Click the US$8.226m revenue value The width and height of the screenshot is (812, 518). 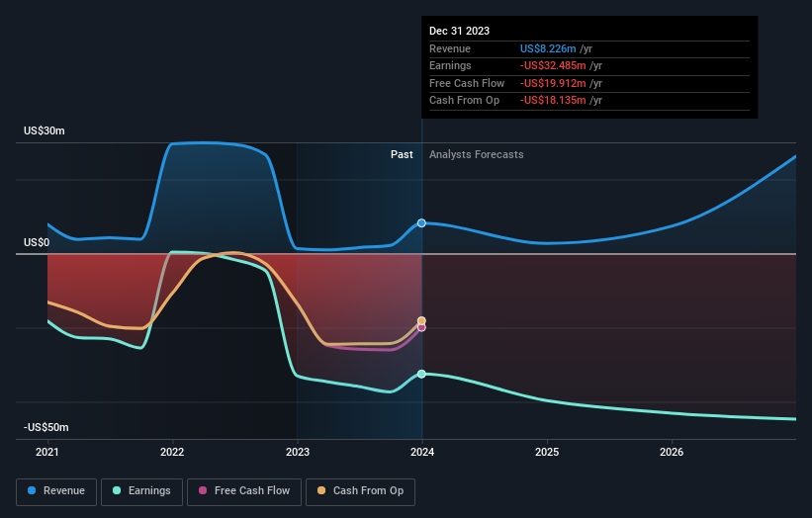click(x=548, y=48)
